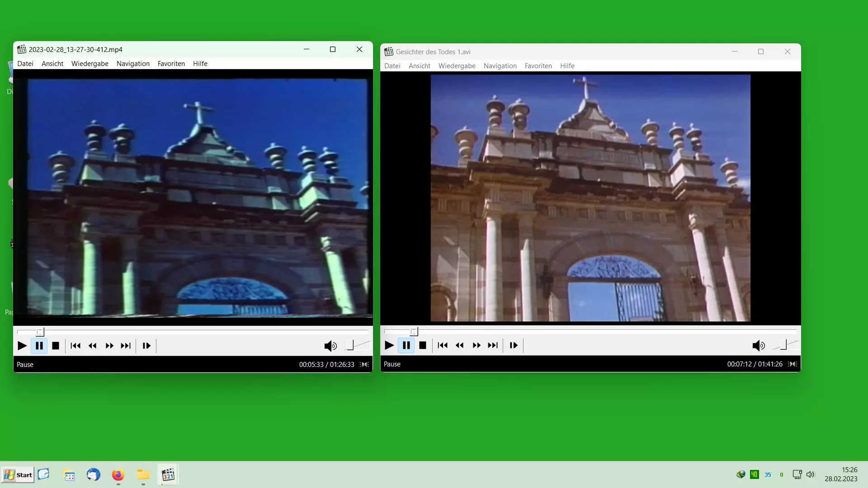
Task: Open Hilfe menu in Gesichter des Todes window
Action: [x=567, y=66]
